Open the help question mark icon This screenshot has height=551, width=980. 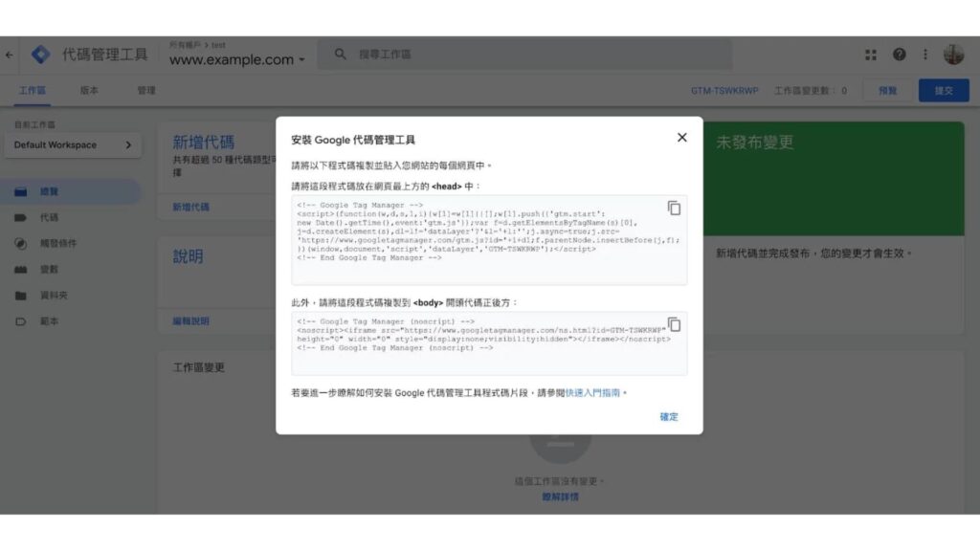[x=899, y=55]
